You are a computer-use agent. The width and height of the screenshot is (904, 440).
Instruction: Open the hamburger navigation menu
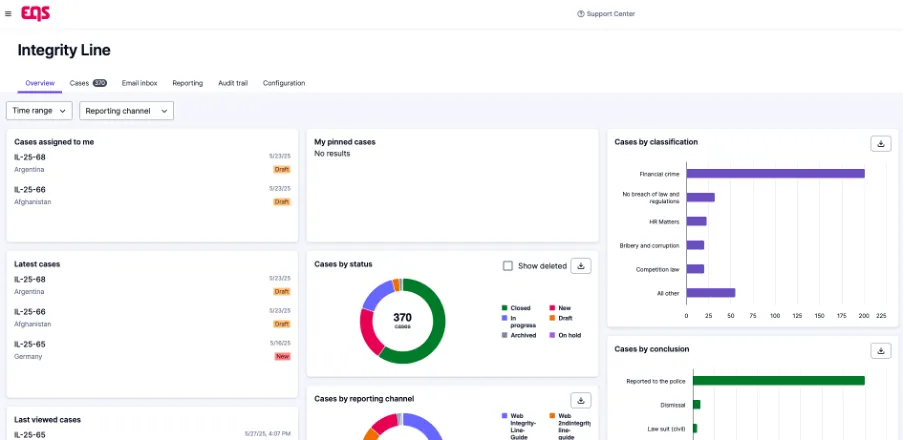(x=8, y=14)
